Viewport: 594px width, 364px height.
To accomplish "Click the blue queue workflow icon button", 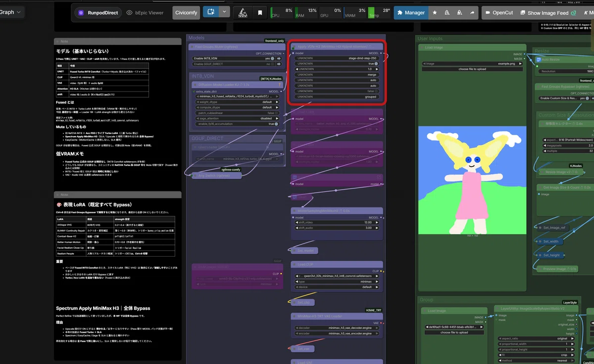I will (x=211, y=12).
